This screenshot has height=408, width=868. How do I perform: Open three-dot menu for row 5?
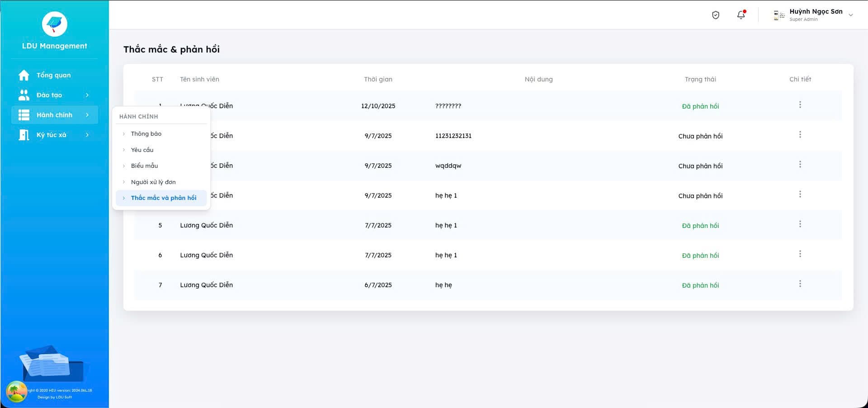coord(800,224)
